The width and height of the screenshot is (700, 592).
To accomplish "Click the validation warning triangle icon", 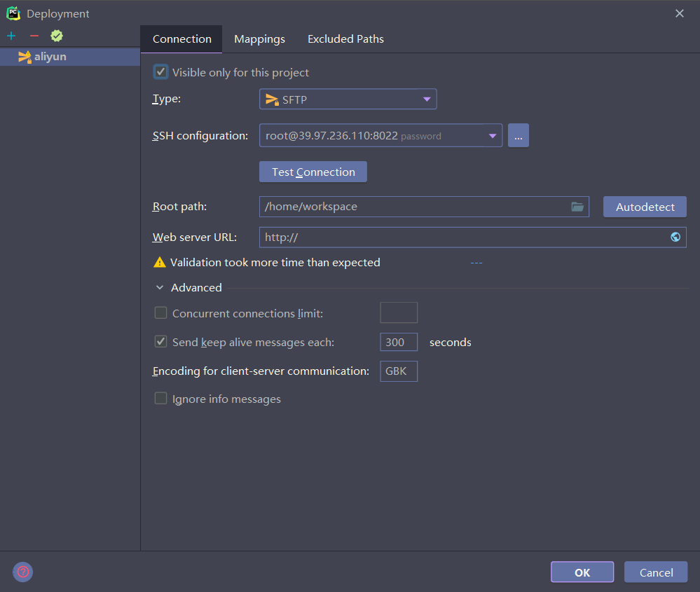I will pos(159,263).
